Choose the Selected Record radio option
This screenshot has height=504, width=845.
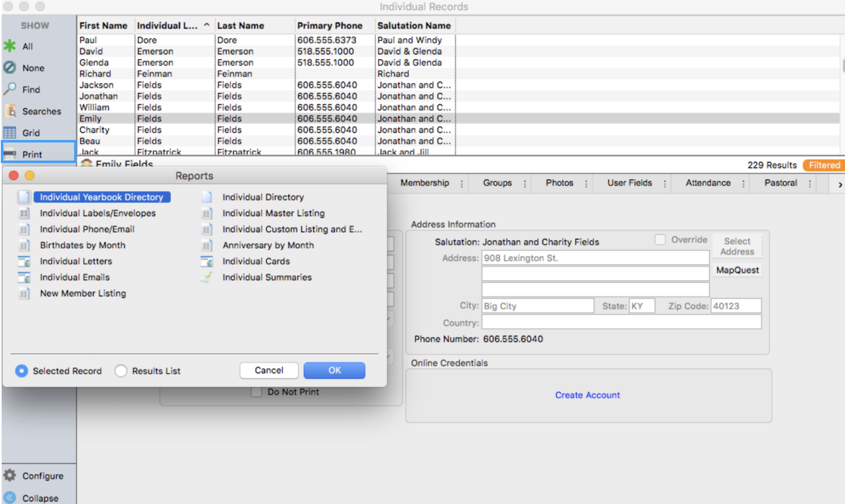coord(21,371)
